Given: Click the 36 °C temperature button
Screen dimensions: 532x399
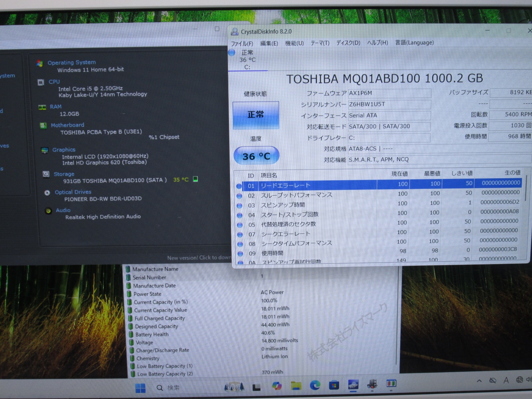Looking at the screenshot, I should click(256, 156).
